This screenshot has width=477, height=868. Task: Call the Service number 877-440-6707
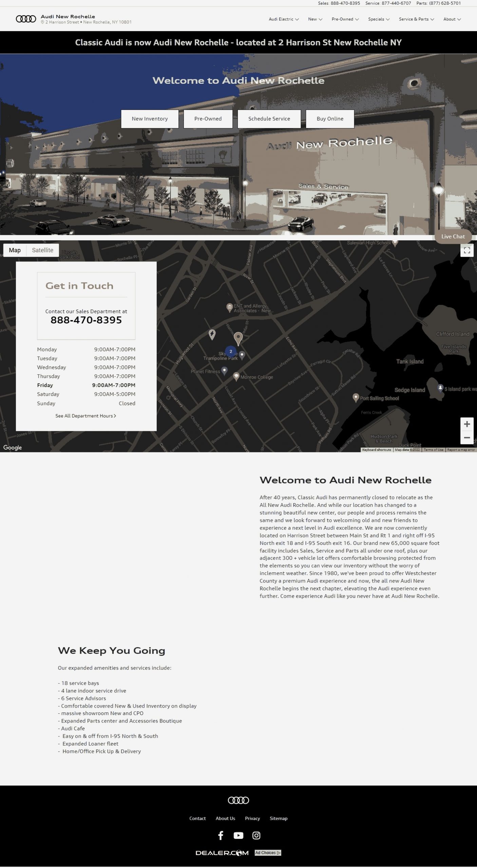pyautogui.click(x=396, y=3)
